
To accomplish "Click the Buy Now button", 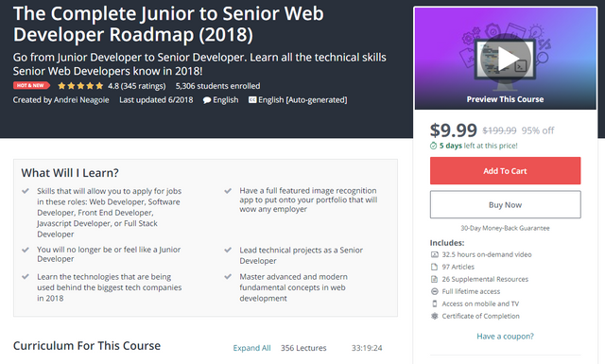I will [x=505, y=204].
